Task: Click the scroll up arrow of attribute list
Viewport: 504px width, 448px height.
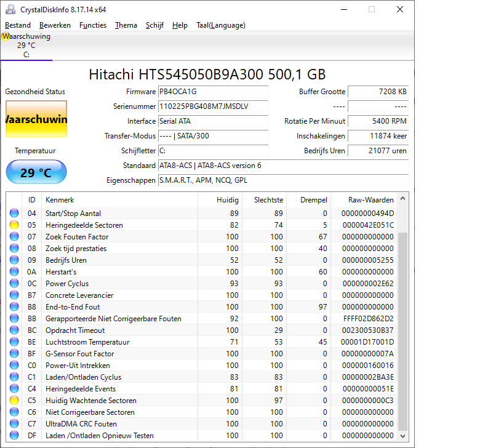Action: pos(403,199)
